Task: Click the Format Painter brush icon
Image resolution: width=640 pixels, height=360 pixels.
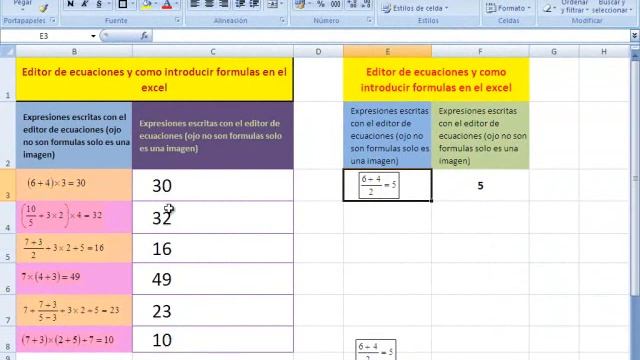Action: coord(44,8)
